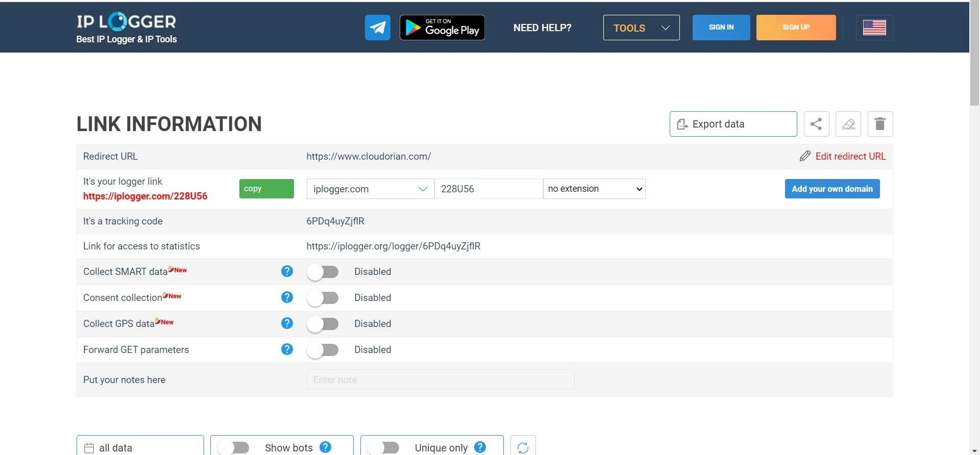The image size is (980, 455).
Task: Copy the logger link with copy button
Action: coord(266,189)
